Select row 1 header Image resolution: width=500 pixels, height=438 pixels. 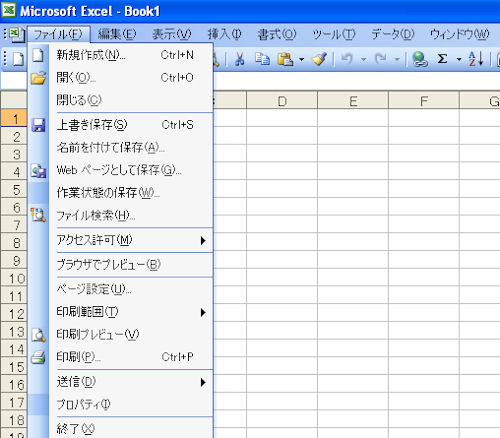(14, 118)
